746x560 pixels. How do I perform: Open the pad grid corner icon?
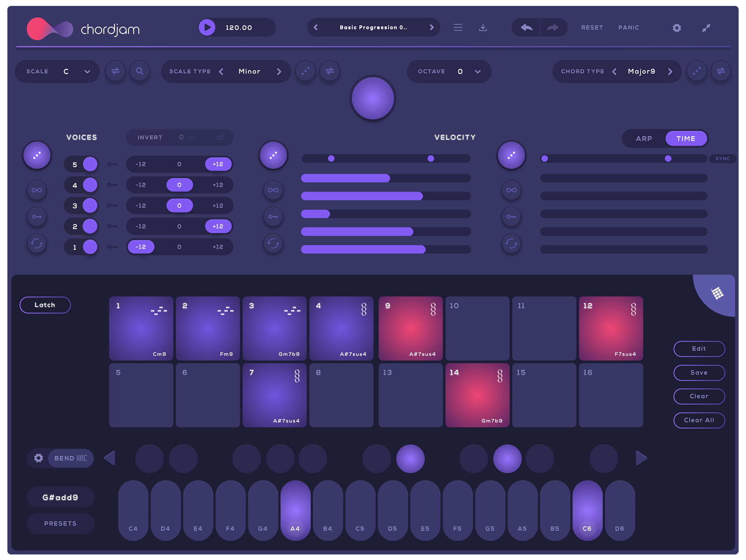click(717, 293)
